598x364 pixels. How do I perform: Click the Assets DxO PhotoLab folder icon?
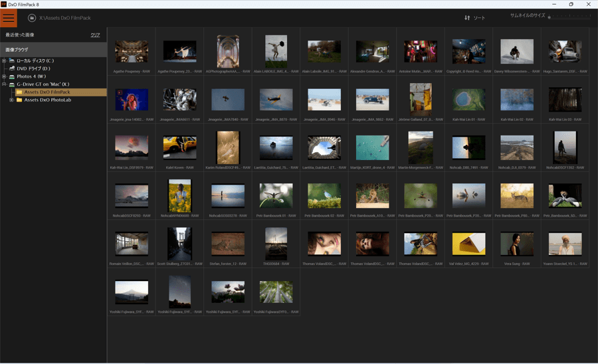pyautogui.click(x=19, y=100)
